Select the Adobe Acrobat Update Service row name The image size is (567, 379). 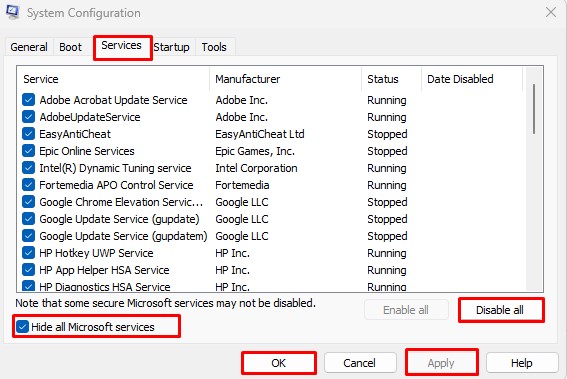point(114,100)
